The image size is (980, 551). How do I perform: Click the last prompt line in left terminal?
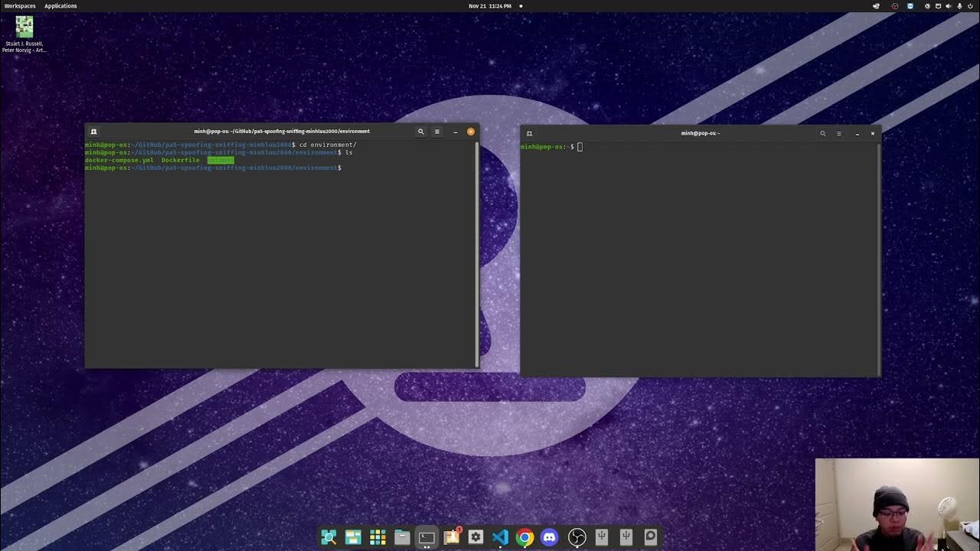coord(213,168)
